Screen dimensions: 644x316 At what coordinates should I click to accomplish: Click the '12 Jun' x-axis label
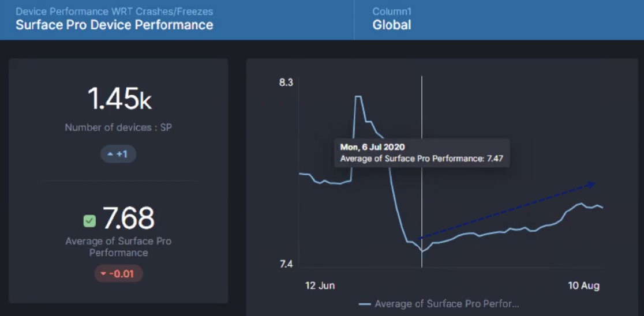click(x=320, y=285)
